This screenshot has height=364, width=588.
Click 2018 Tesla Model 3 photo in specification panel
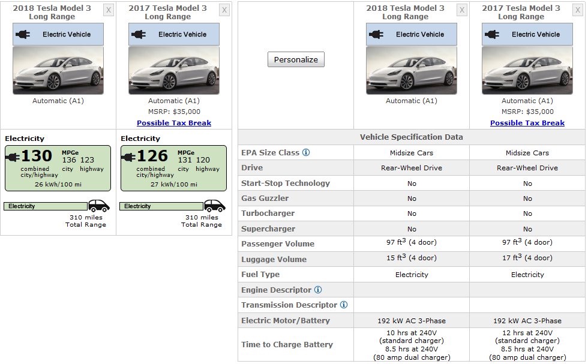(x=412, y=70)
